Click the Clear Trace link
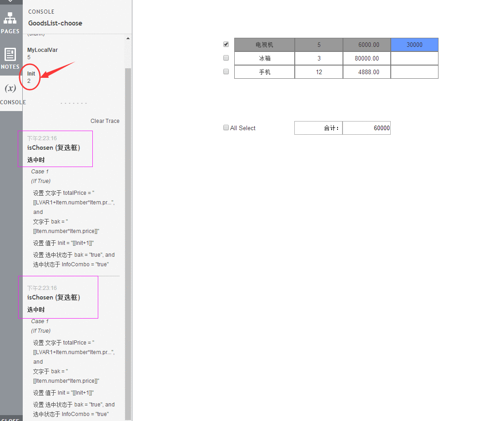Viewport: 504px width, 421px height. coord(105,121)
